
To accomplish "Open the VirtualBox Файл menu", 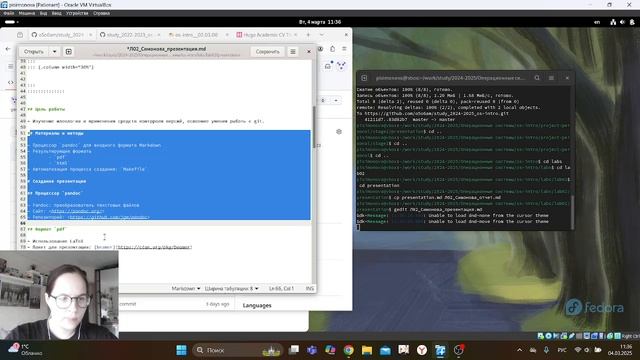I will click(9, 13).
